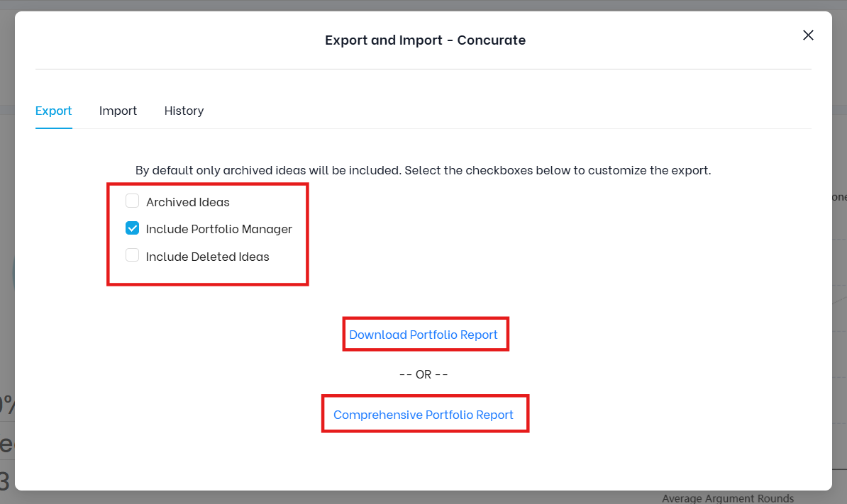Viewport: 847px width, 504px height.
Task: Click the dimmed backdrop above the dialog
Action: (x=426, y=5)
